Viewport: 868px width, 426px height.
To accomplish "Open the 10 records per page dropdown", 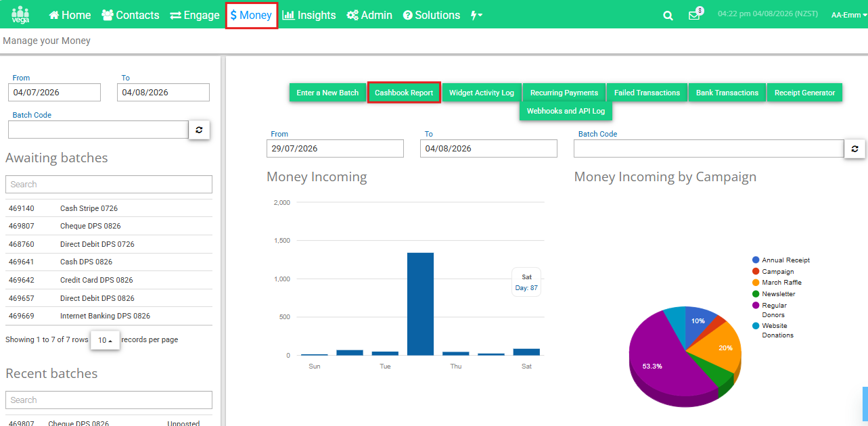I will (x=105, y=340).
